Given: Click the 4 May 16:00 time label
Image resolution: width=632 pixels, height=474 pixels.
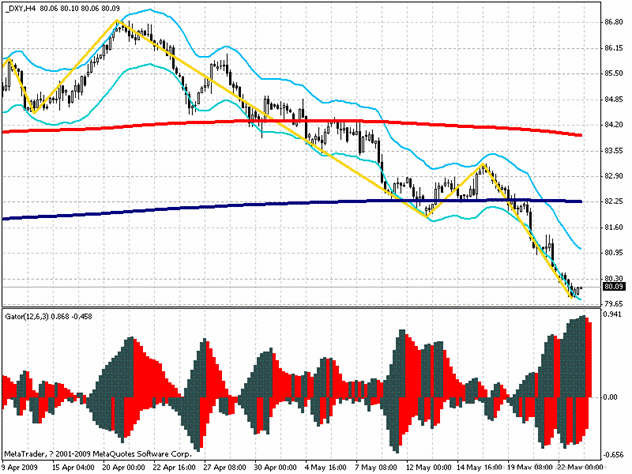Looking at the screenshot, I should coord(326,468).
